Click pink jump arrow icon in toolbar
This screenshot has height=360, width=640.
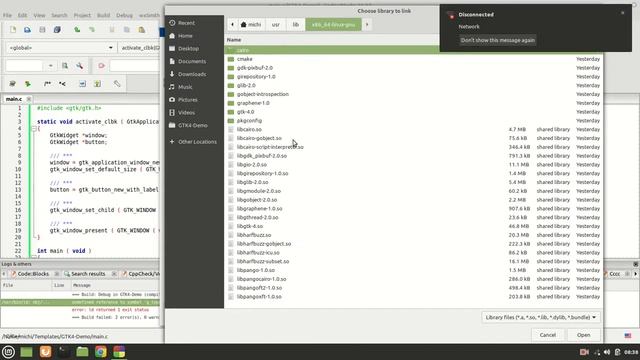click(x=101, y=66)
